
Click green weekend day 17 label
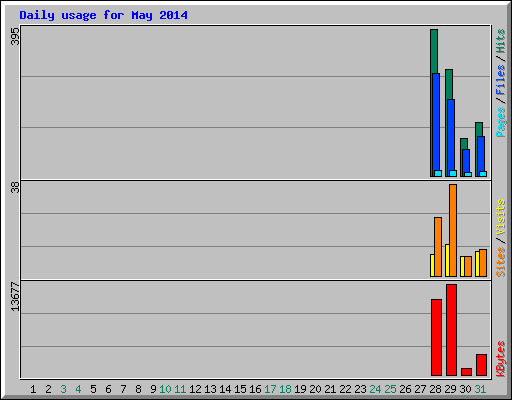[x=270, y=389]
